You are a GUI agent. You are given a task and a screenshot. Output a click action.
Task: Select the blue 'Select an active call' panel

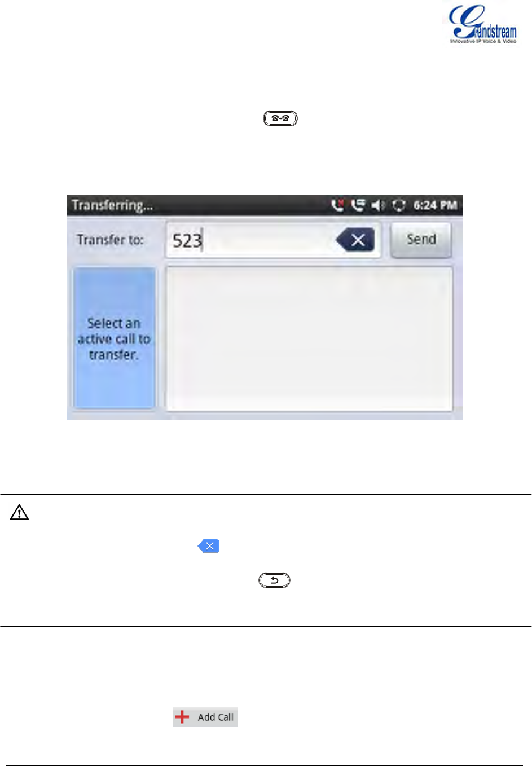tap(113, 338)
